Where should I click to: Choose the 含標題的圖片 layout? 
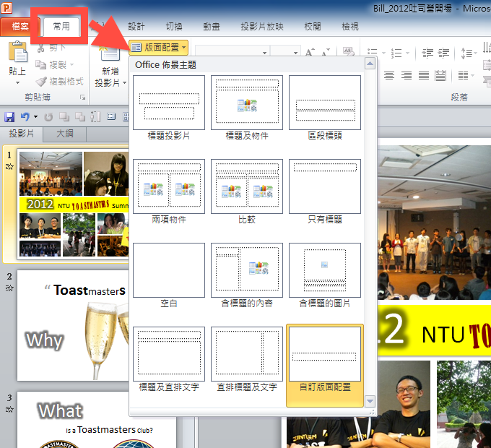click(x=325, y=276)
